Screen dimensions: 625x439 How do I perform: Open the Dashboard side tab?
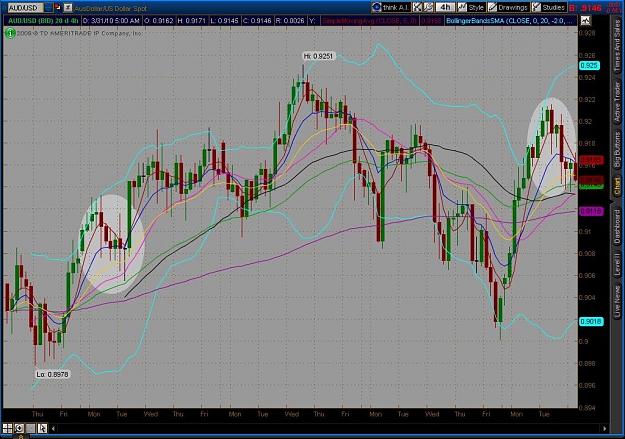(x=617, y=227)
